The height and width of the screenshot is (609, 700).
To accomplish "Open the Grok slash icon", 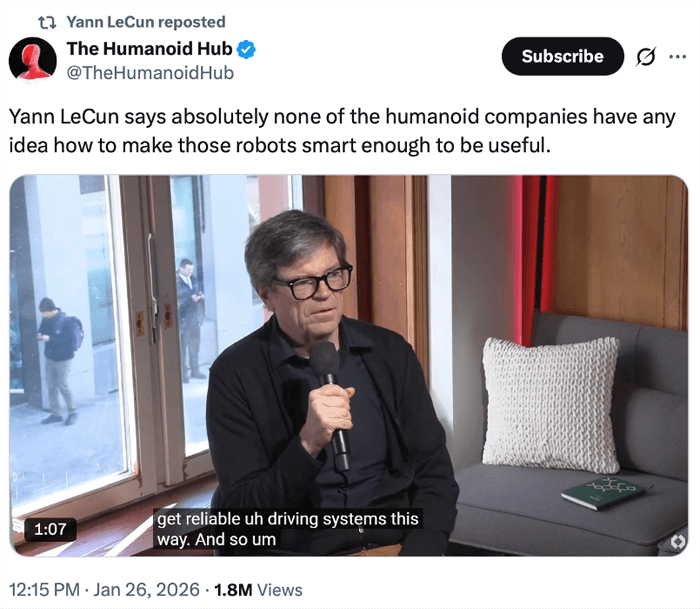I will [x=646, y=57].
